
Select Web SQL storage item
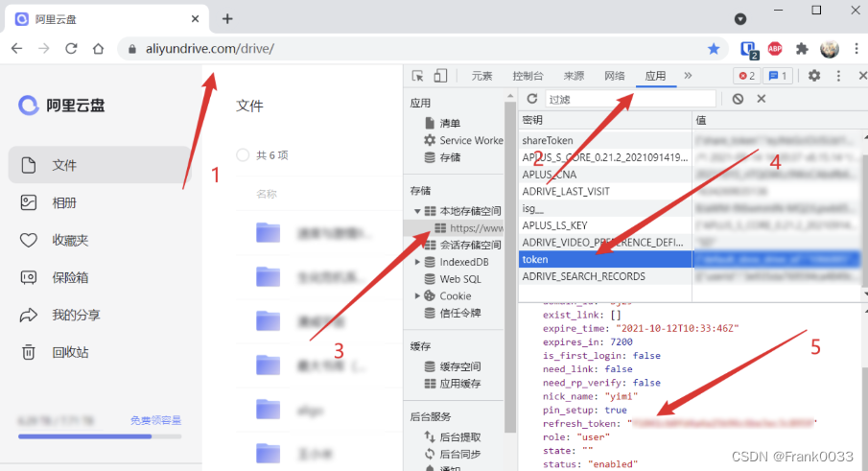click(x=453, y=279)
